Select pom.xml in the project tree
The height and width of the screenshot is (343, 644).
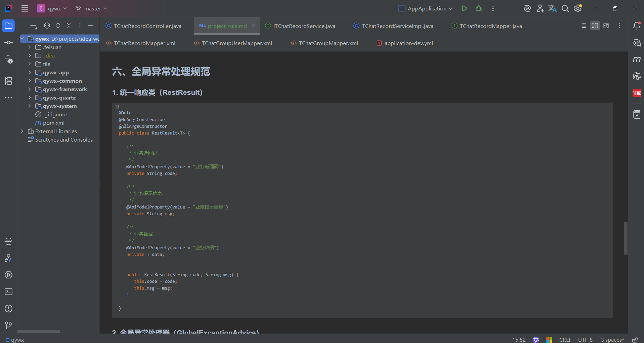(53, 123)
